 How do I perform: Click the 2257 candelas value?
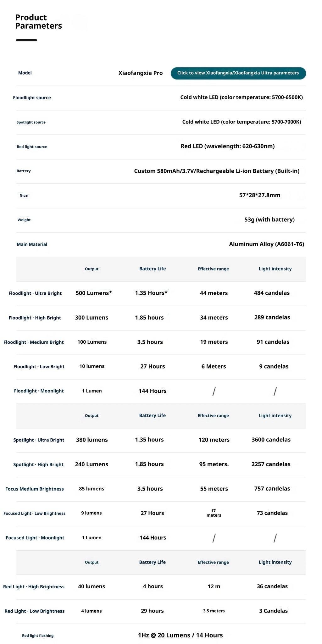[x=271, y=464]
